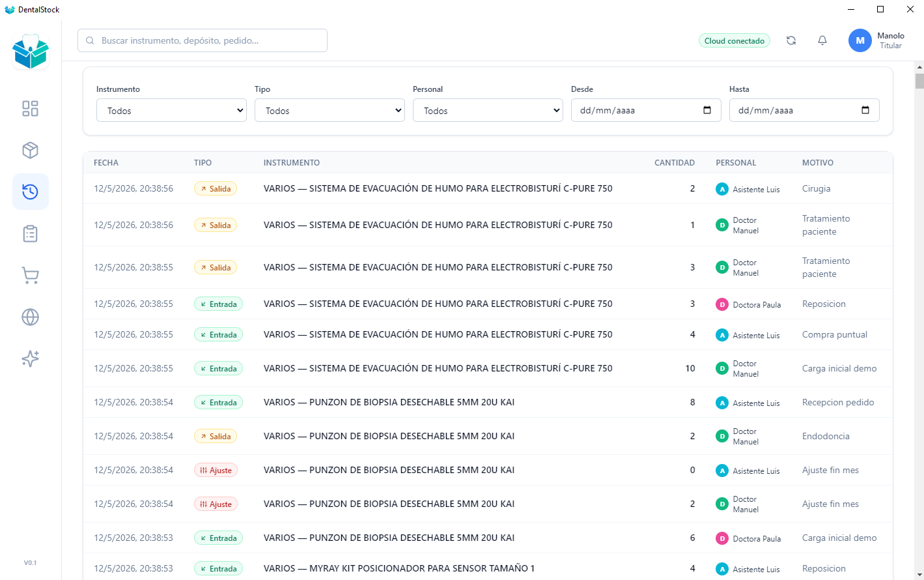This screenshot has height=580, width=924.
Task: Open the notifications bell
Action: click(x=822, y=40)
